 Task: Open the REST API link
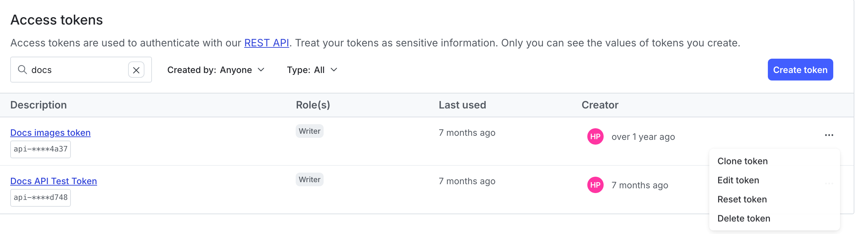tap(266, 43)
